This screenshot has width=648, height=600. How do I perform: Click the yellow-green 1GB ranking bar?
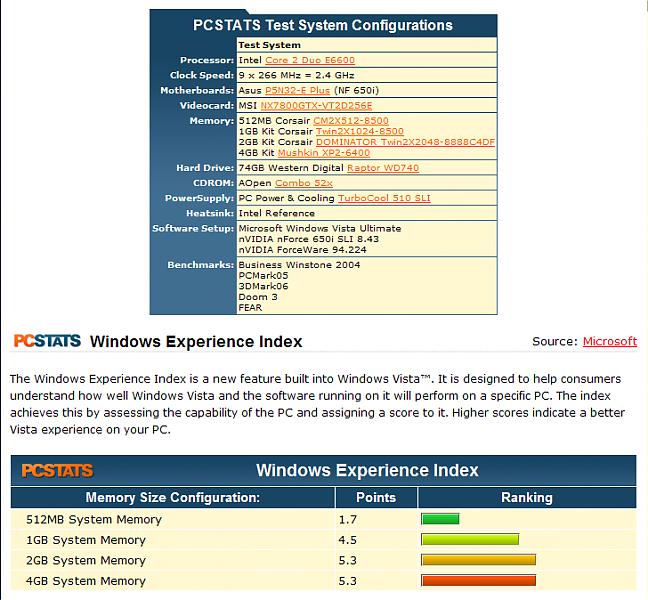pos(470,539)
